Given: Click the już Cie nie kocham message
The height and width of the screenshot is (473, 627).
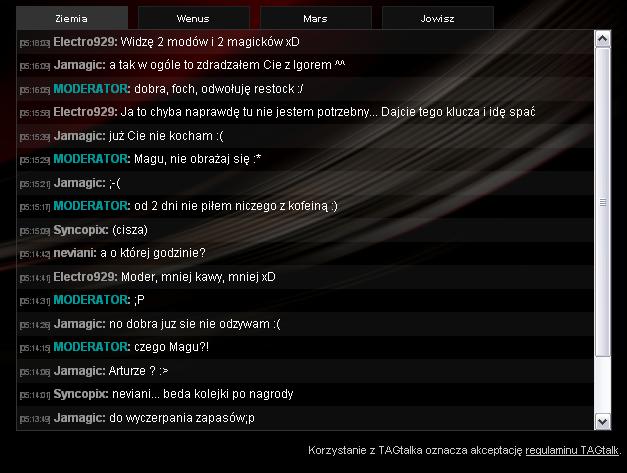Looking at the screenshot, I should (166, 136).
